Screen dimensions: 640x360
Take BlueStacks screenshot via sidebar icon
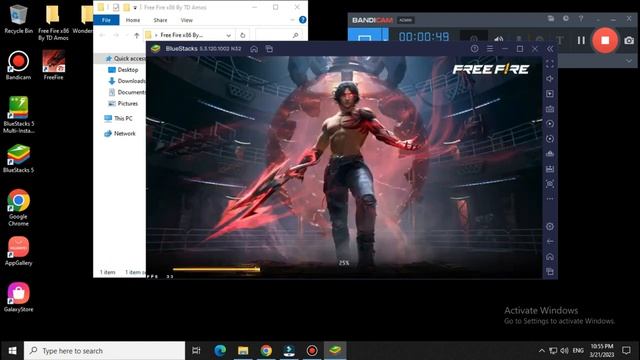(x=550, y=184)
